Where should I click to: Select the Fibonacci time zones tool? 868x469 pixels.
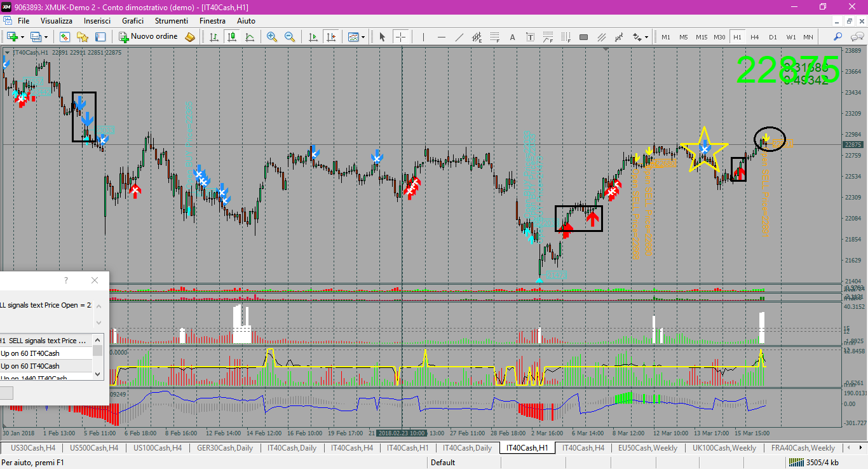(566, 37)
